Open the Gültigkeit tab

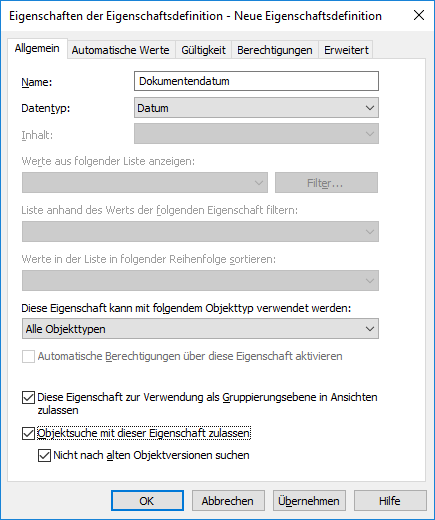click(203, 50)
